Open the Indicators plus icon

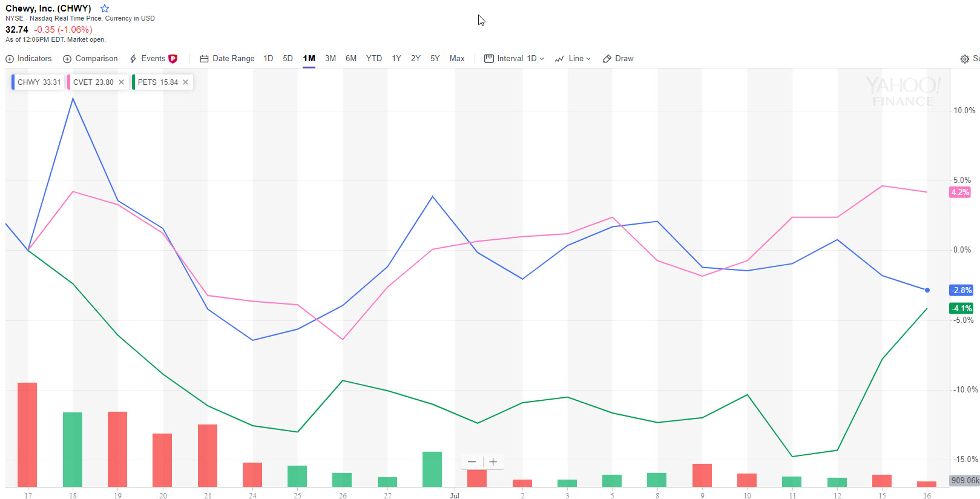click(x=10, y=59)
